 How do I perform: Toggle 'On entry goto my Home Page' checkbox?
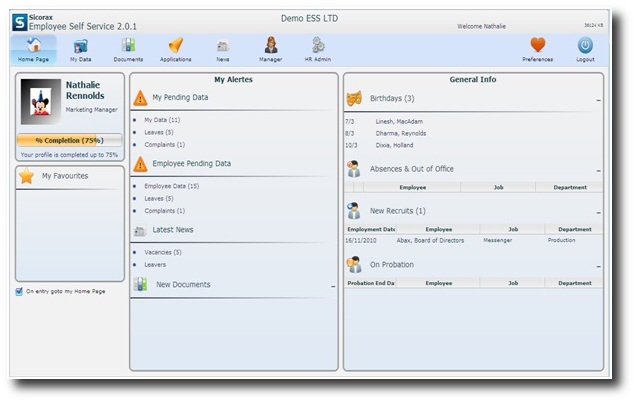pos(20,292)
